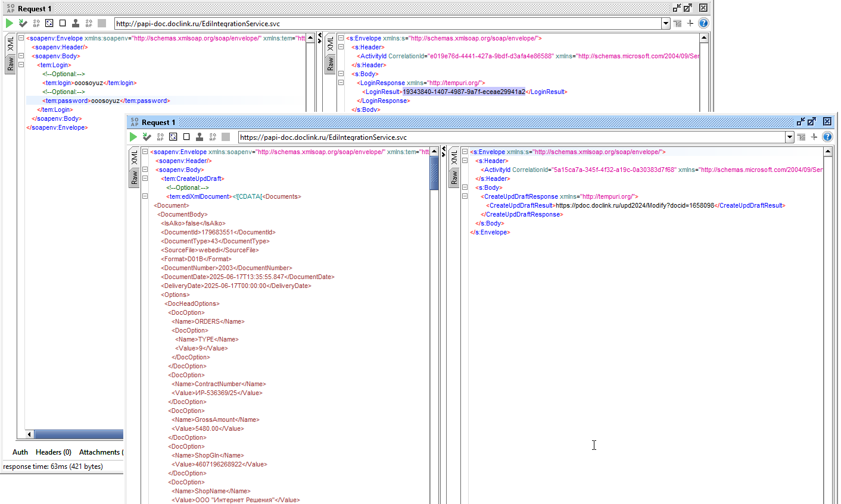Create empty request in back Login window

point(63,23)
